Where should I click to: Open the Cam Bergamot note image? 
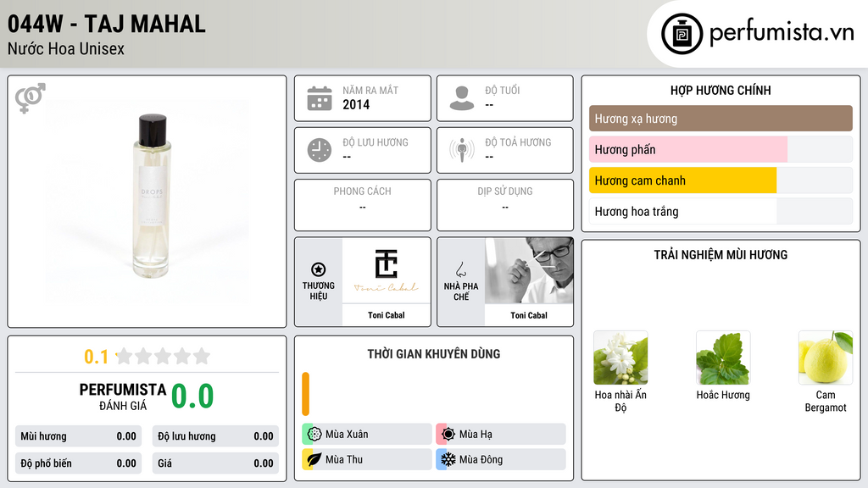click(x=826, y=358)
